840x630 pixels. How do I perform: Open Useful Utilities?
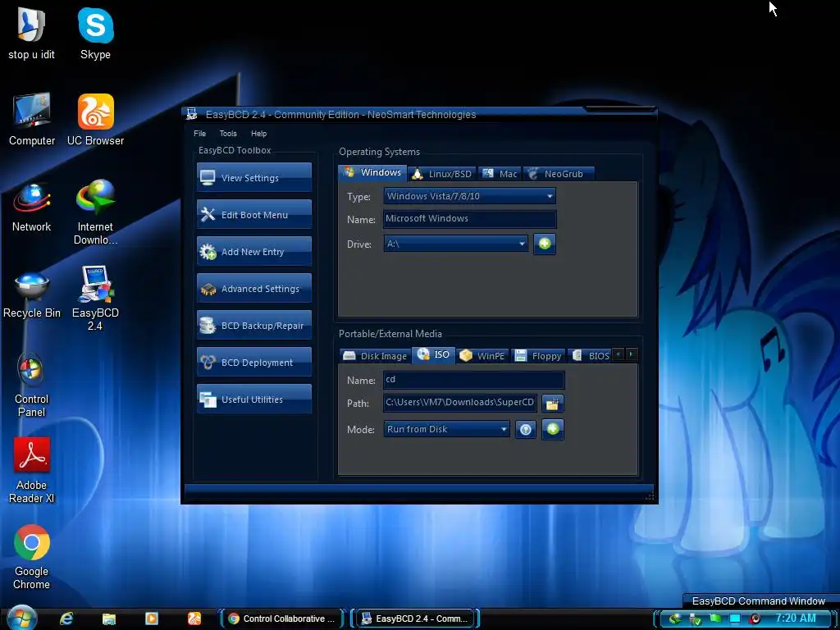[x=254, y=399]
